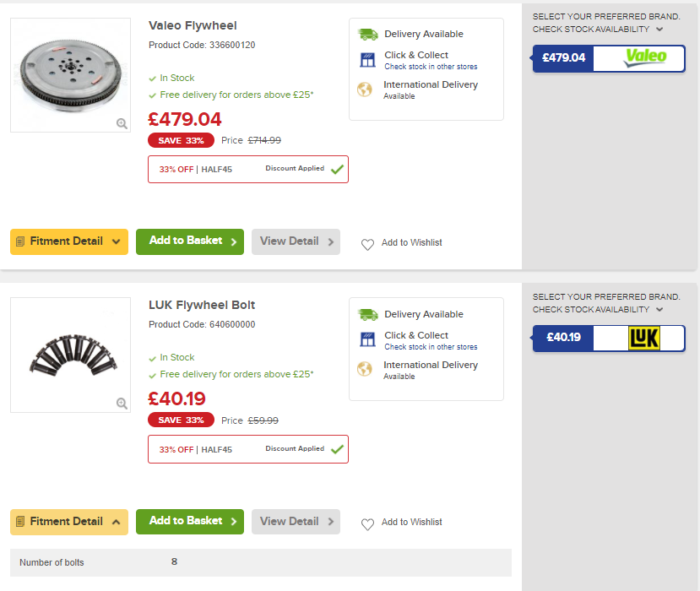The height and width of the screenshot is (591, 700).
Task: Open the LUK Flywheel Bolt product thumbnail
Action: click(x=69, y=354)
